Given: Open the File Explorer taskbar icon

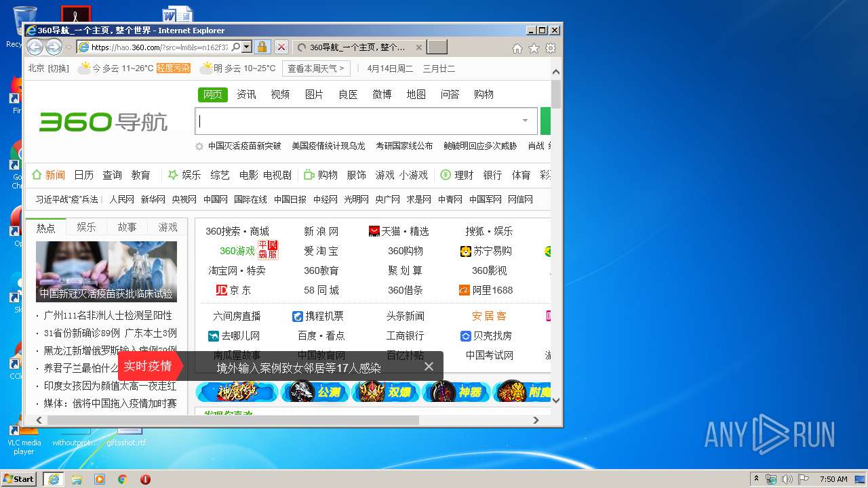Looking at the screenshot, I should click(x=77, y=479).
